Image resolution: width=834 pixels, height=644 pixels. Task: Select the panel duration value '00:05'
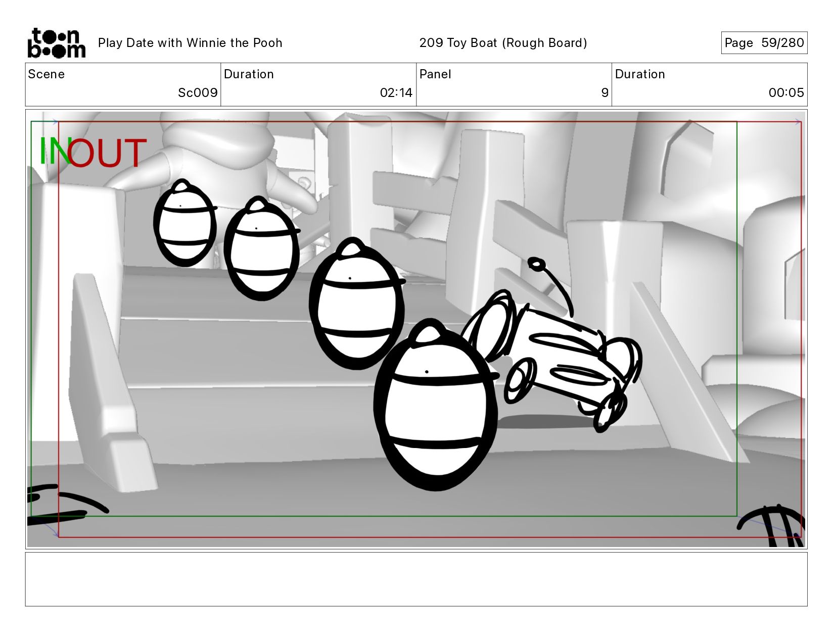click(x=786, y=93)
